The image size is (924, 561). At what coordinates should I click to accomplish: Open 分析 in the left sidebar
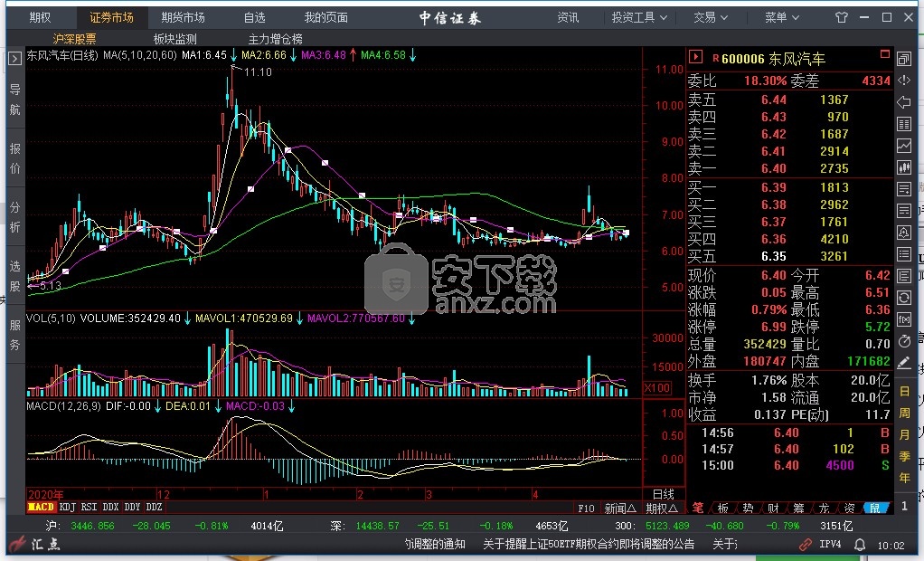click(14, 217)
